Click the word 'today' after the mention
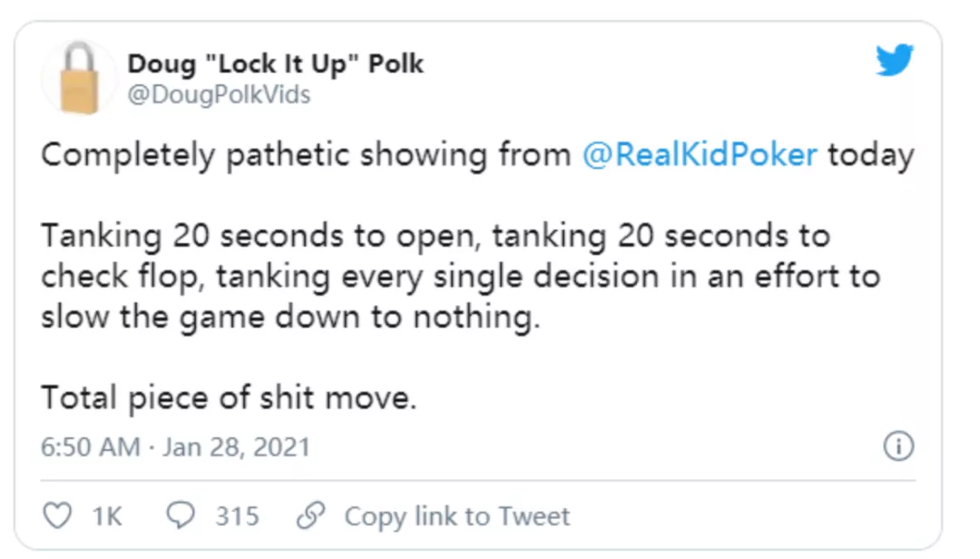The height and width of the screenshot is (559, 980). pos(870,154)
